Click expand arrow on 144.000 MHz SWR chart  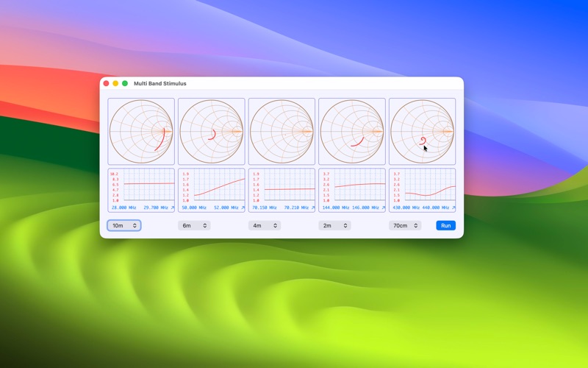(x=383, y=208)
